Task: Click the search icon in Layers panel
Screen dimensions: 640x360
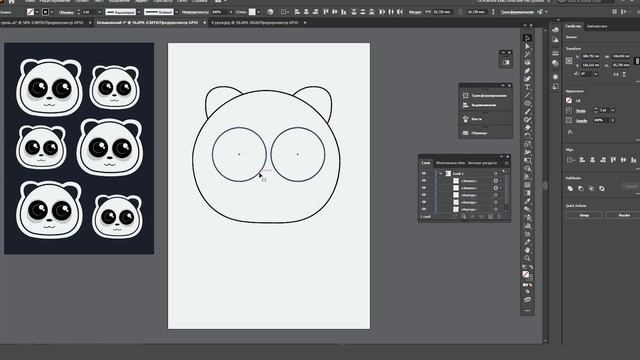Action: [464, 216]
